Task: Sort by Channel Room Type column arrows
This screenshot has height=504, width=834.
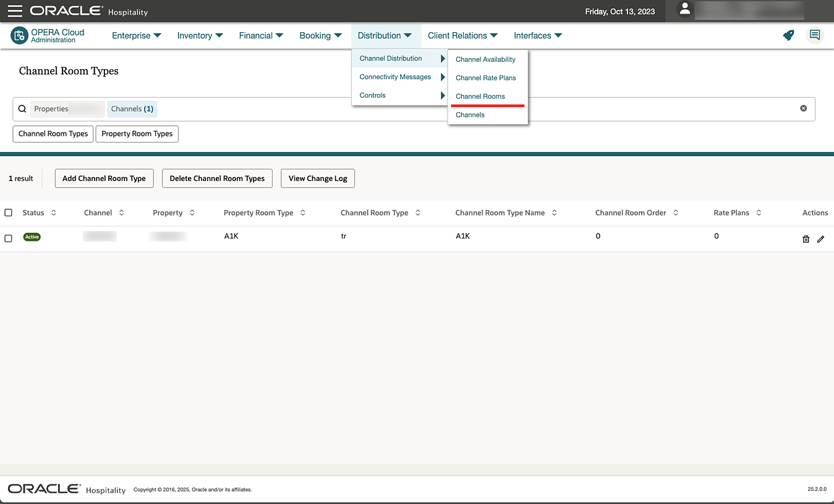Action: tap(418, 212)
